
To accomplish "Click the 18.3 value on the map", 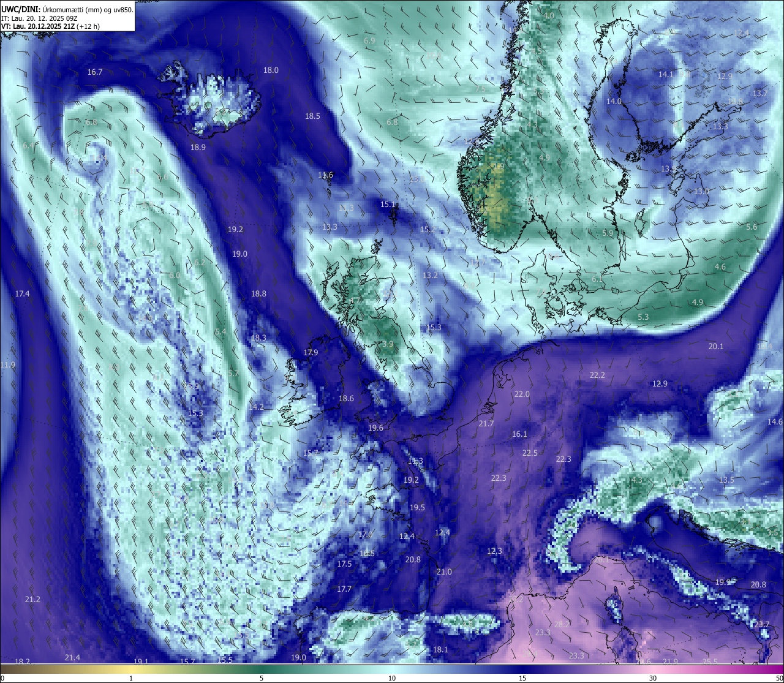I will coord(258,338).
